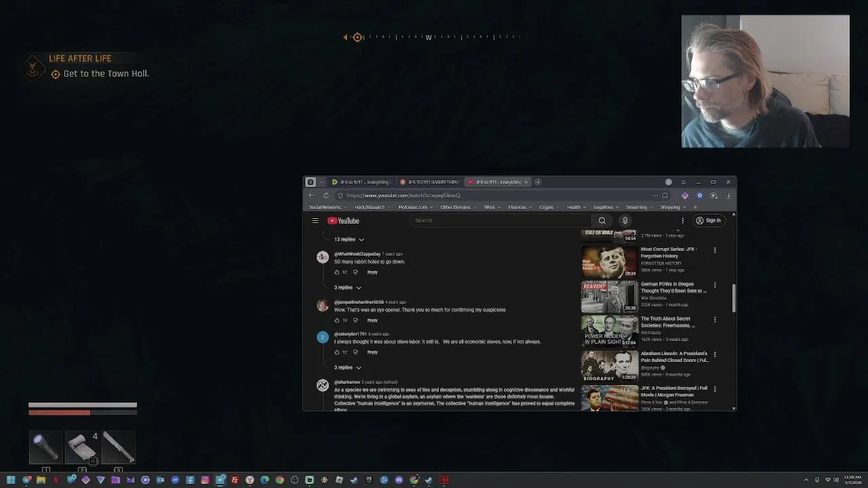The image size is (868, 488).
Task: Like the comment by @WhatWouldZappaSay
Action: click(336, 272)
